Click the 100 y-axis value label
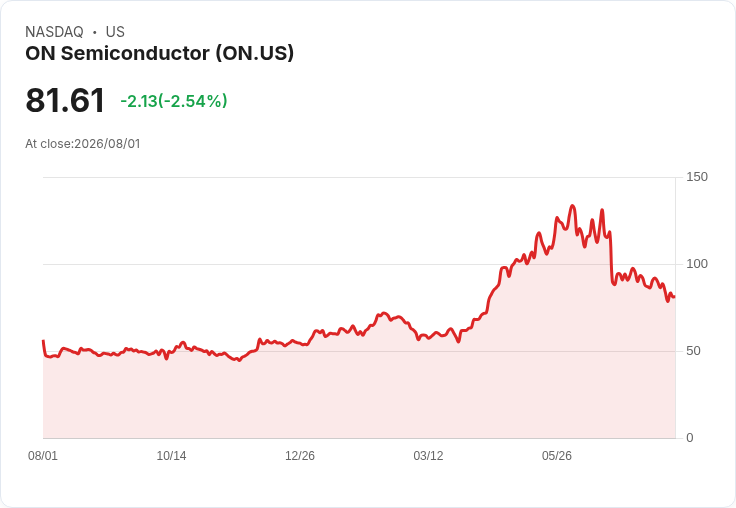Image resolution: width=736 pixels, height=508 pixels. [697, 264]
